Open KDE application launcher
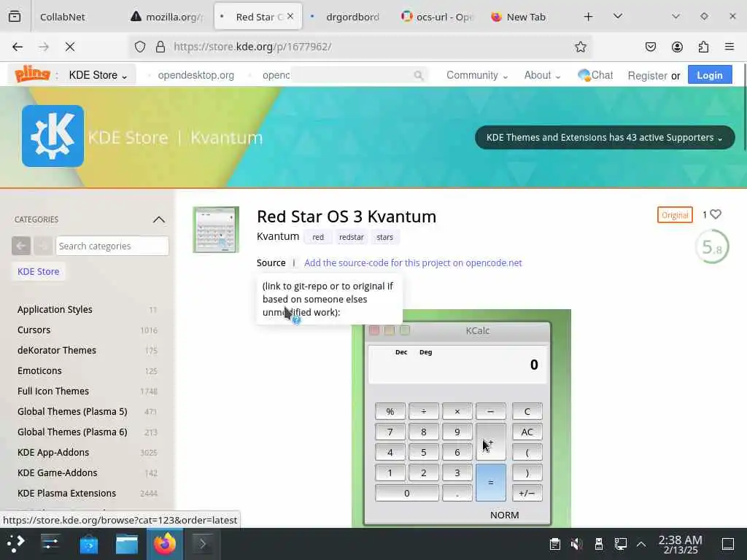The width and height of the screenshot is (747, 560). [15, 544]
